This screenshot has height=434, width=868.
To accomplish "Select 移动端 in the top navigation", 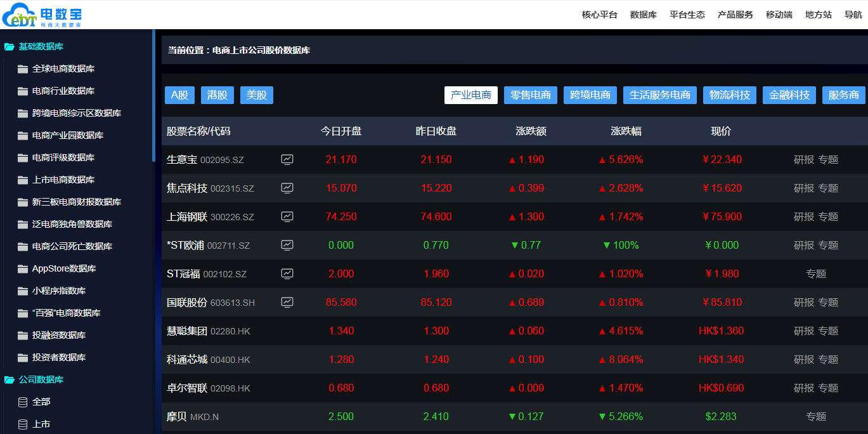I will pyautogui.click(x=779, y=15).
